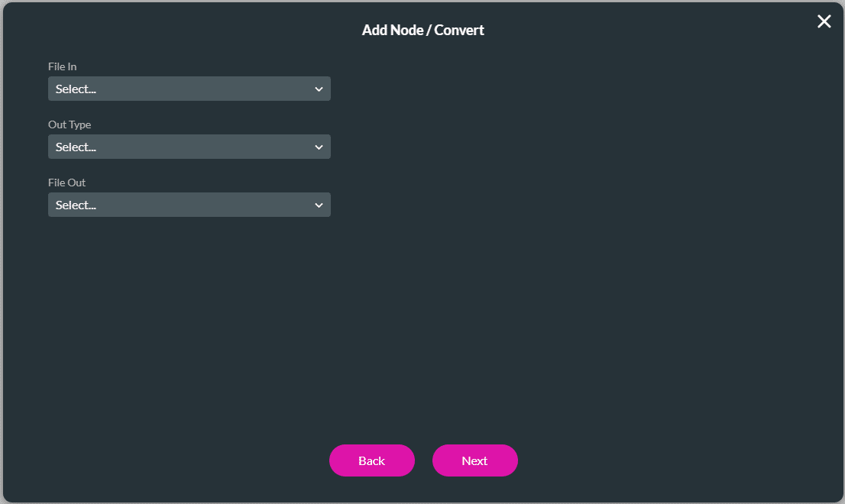Screen dimensions: 845x504
Task: Expand the Select box under File In
Action: tap(189, 89)
